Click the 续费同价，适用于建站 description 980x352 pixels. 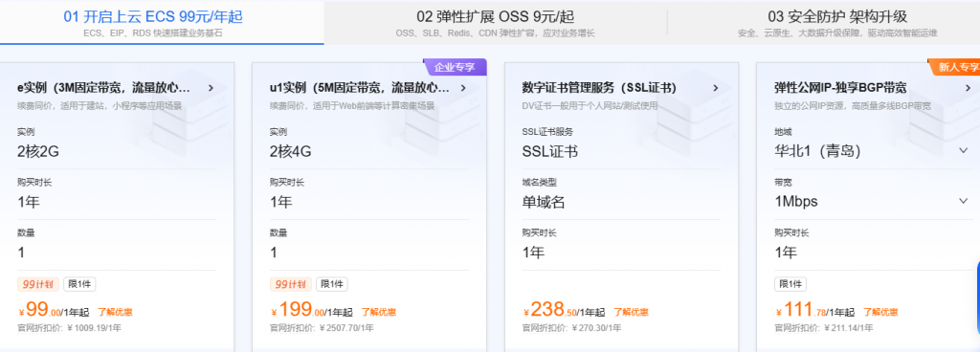pos(100,106)
